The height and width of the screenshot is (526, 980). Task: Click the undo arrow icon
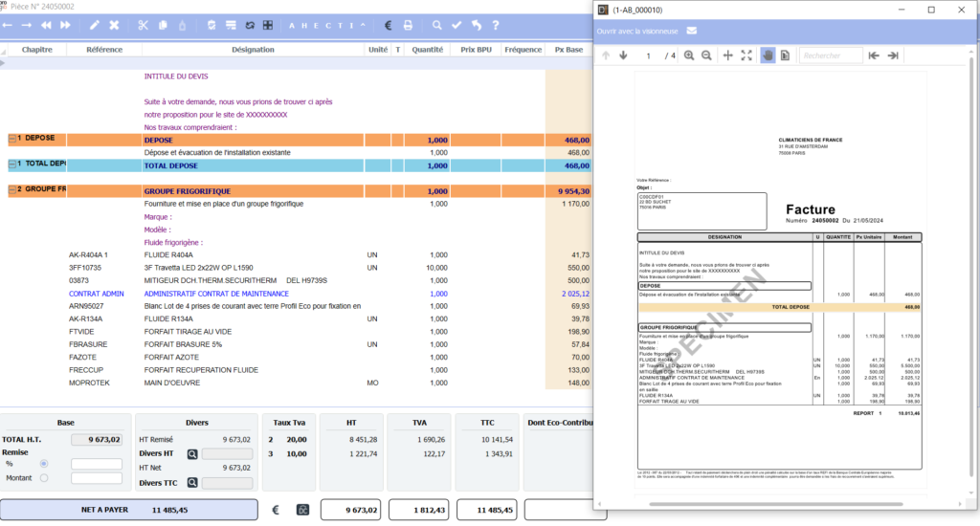coord(476,25)
